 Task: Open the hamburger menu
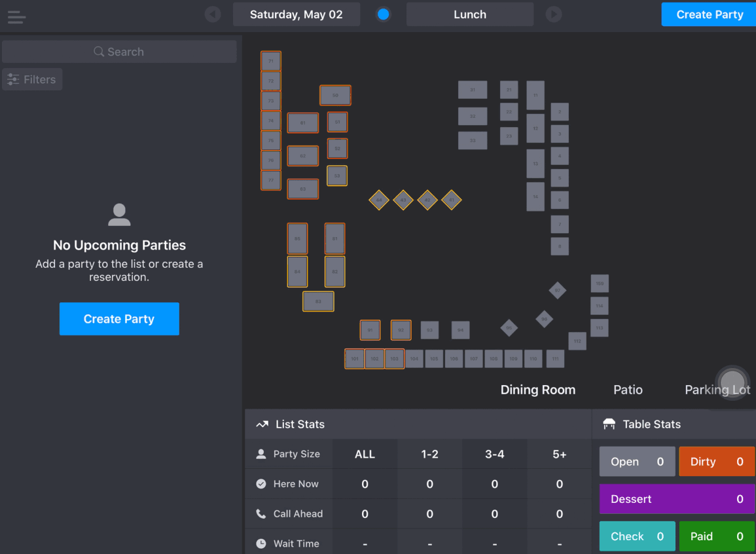(16, 17)
